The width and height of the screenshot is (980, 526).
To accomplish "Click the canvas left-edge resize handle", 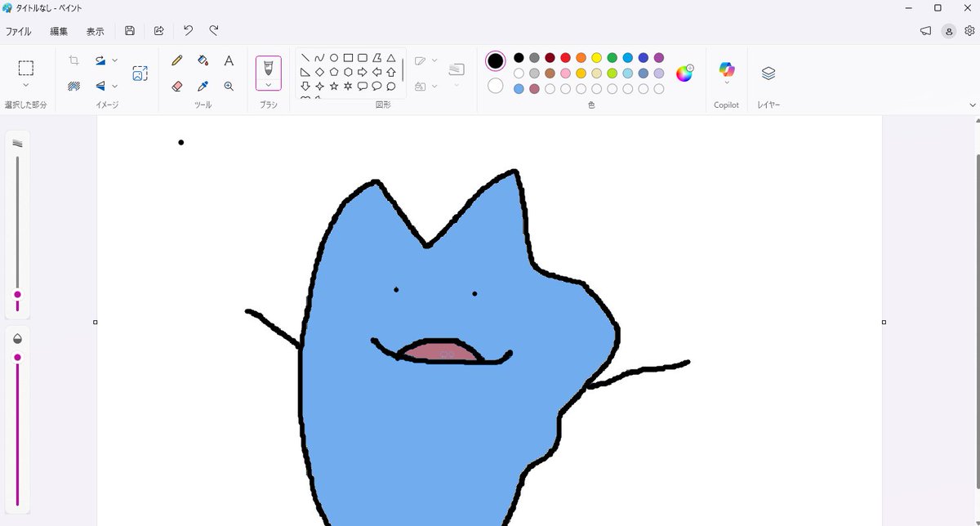I will coord(96,322).
